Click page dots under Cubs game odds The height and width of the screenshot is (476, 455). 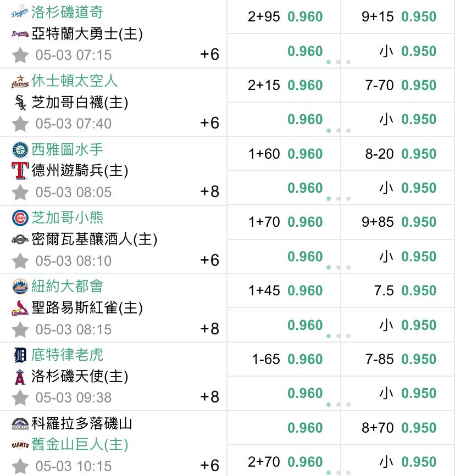click(339, 267)
